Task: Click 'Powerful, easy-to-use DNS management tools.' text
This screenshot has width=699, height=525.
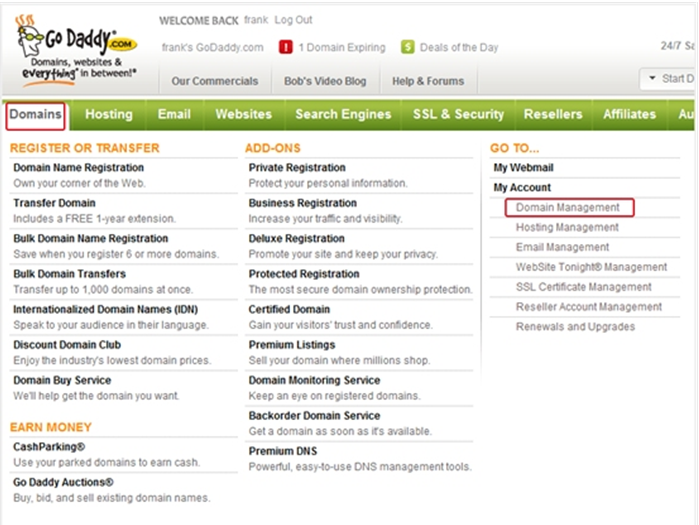Action: pos(360,467)
